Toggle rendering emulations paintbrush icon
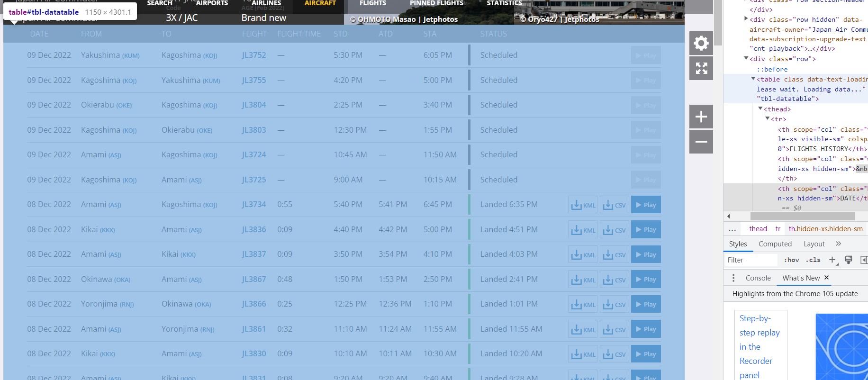The width and height of the screenshot is (868, 380). coord(849,260)
